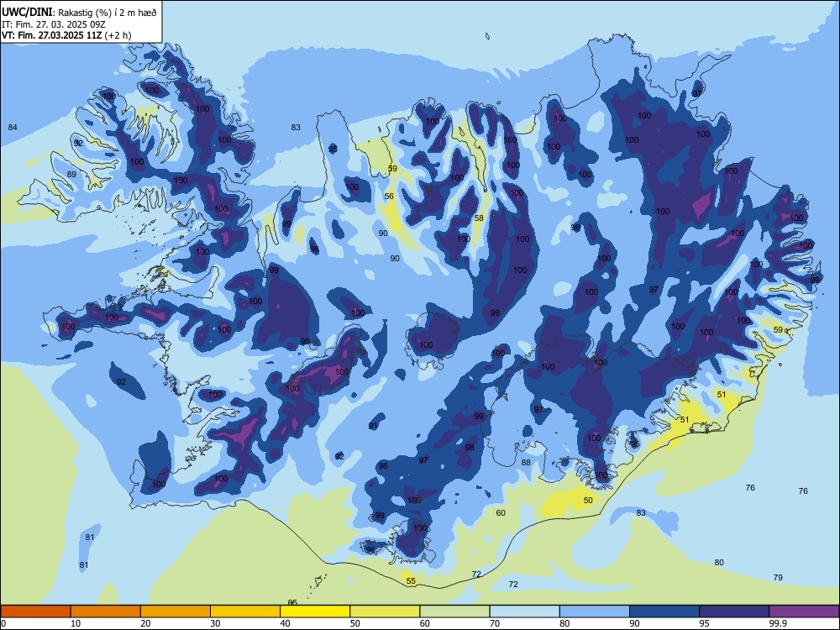Click the map value '50' near the southeast coast

588,500
